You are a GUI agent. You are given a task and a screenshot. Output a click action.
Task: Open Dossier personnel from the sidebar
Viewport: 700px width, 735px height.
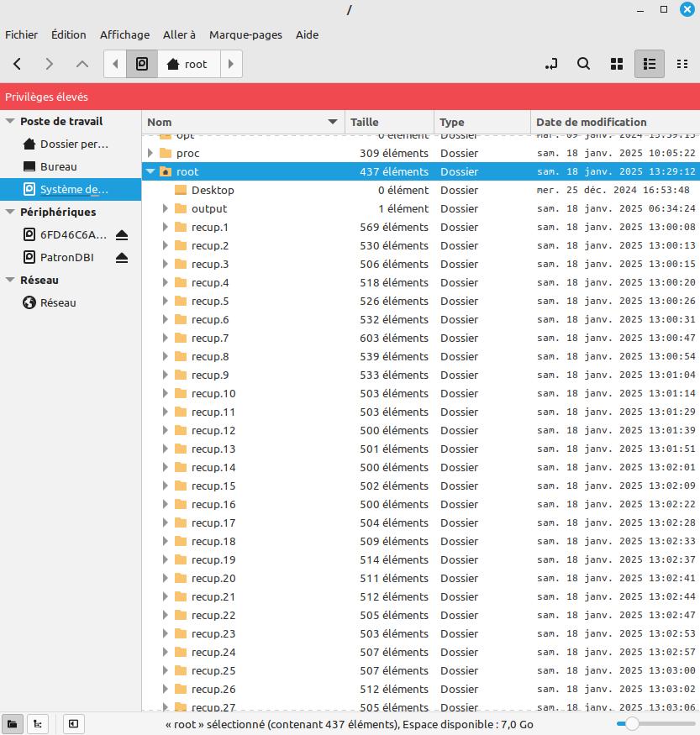(x=74, y=144)
